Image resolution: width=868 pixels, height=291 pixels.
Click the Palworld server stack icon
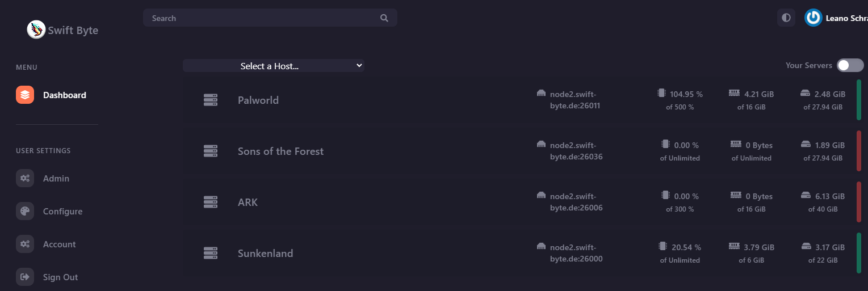211,100
